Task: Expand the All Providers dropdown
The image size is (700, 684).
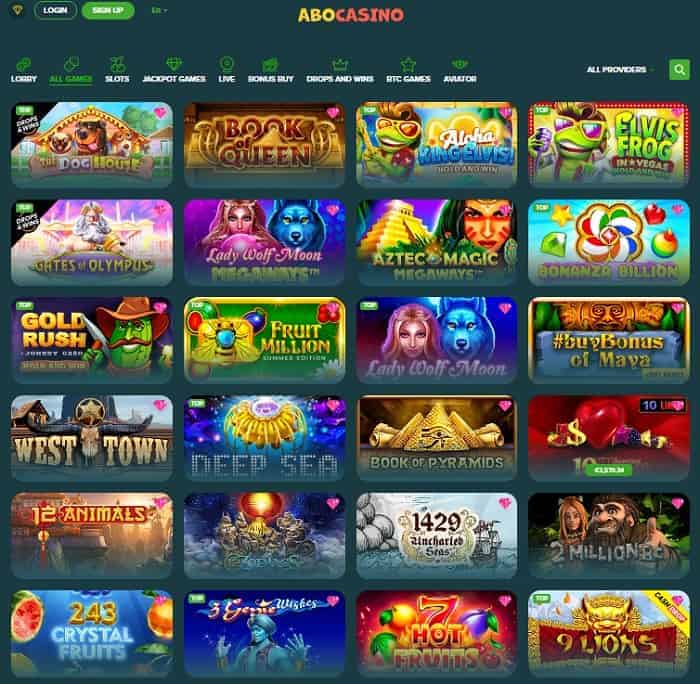Action: pos(620,70)
